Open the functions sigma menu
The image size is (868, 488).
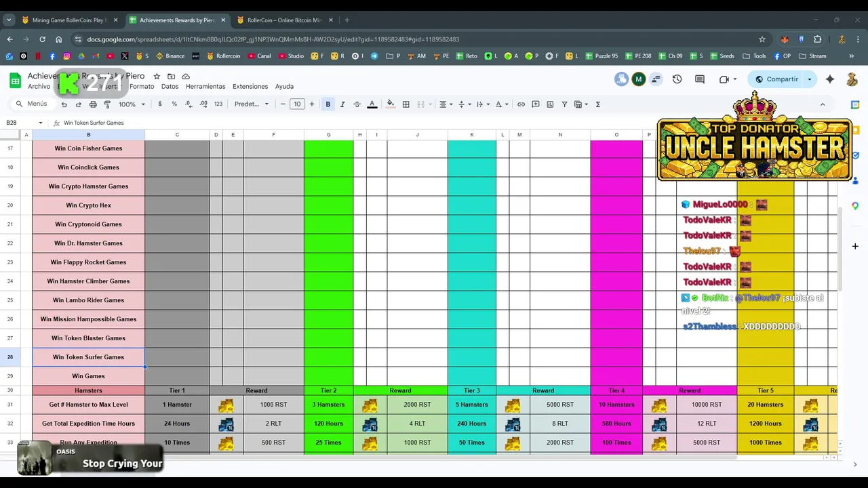pyautogui.click(x=597, y=104)
